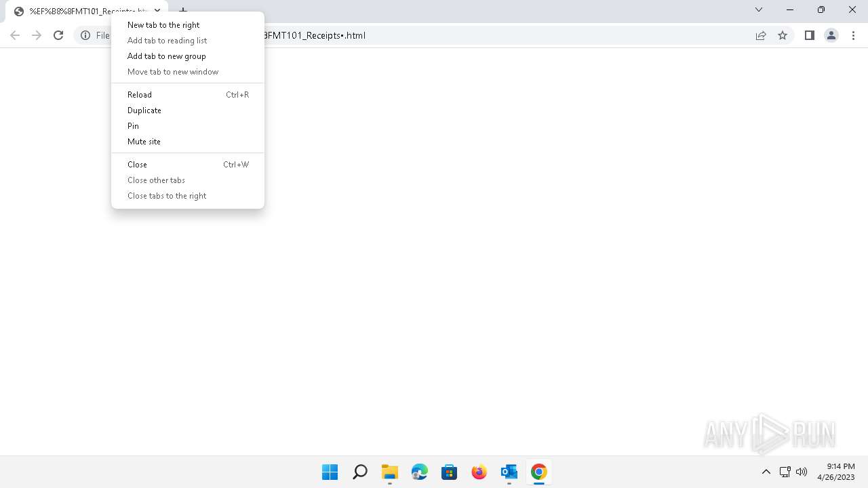
Task: Select Close other tabs
Action: pyautogui.click(x=188, y=180)
